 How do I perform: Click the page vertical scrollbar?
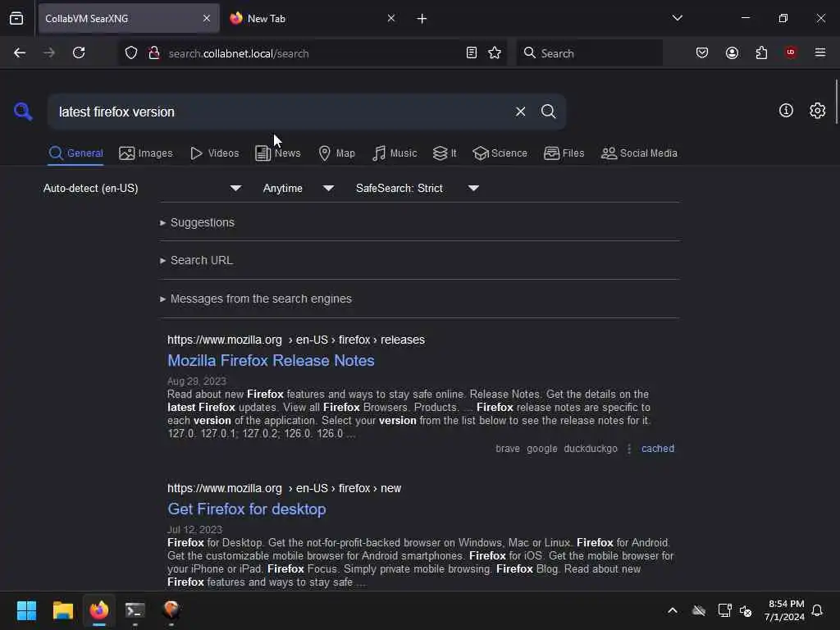click(836, 102)
